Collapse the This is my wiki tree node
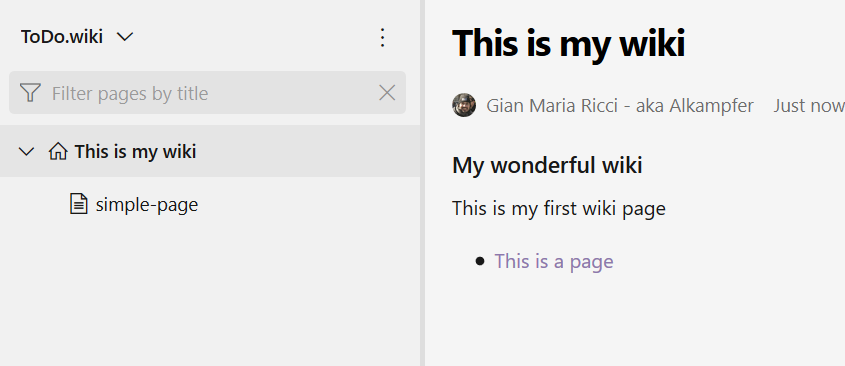 (x=26, y=152)
